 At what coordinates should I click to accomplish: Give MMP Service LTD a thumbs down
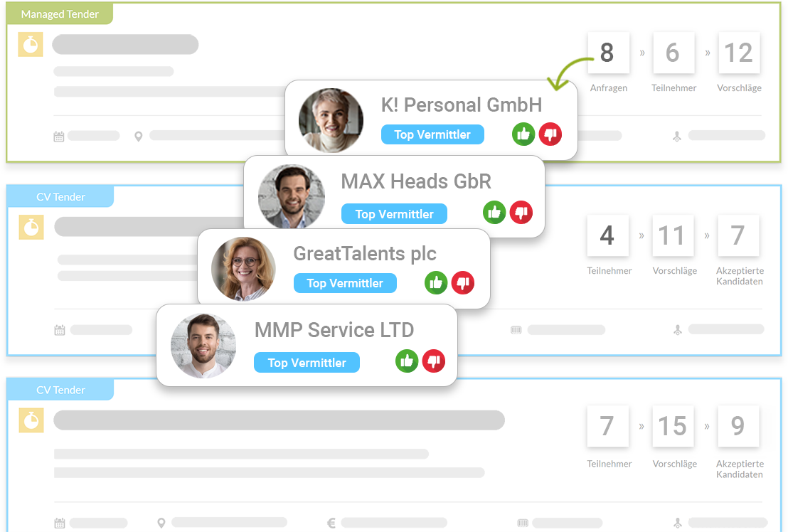point(433,361)
